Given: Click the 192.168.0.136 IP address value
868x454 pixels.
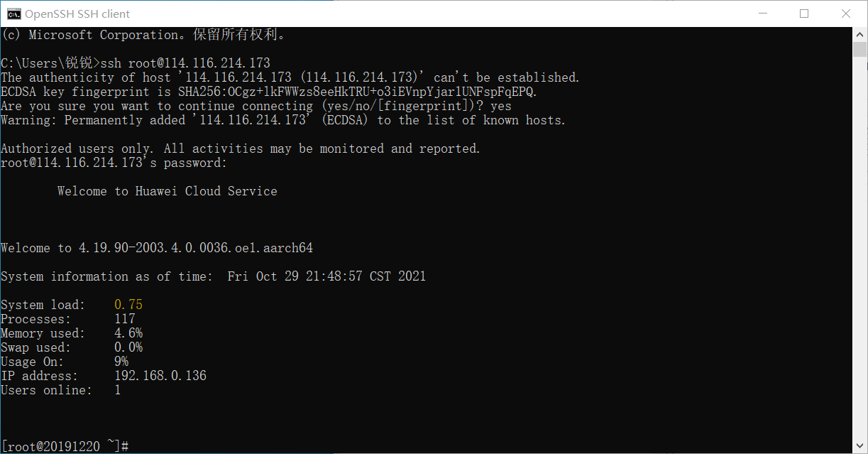Looking at the screenshot, I should click(160, 376).
